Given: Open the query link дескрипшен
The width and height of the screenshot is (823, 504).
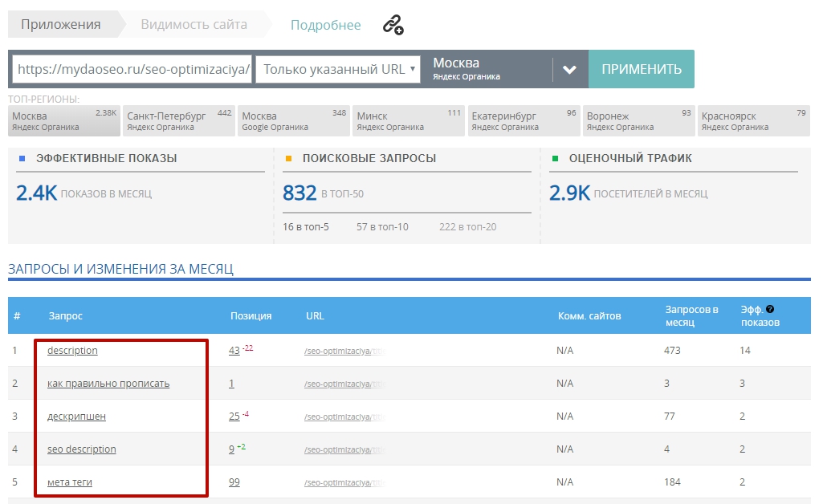Looking at the screenshot, I should tap(76, 417).
